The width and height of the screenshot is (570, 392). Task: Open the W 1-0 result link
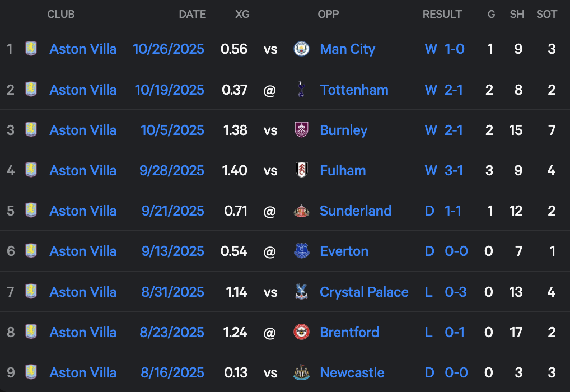[445, 49]
